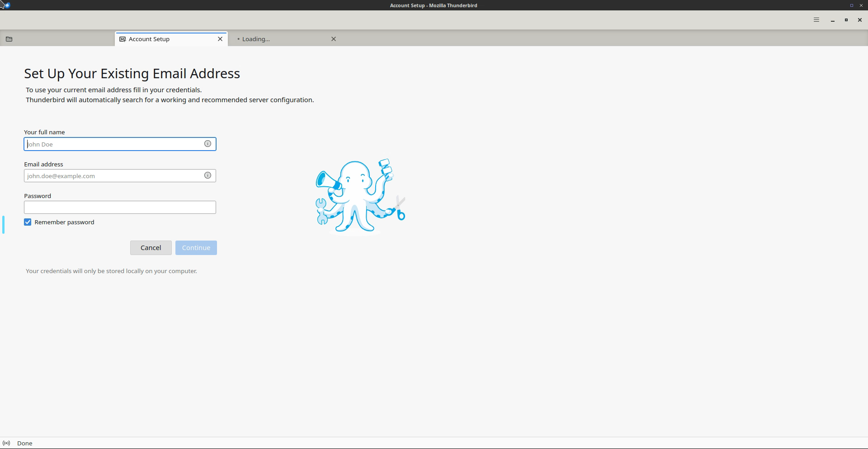
Task: Close the Loading... tab
Action: coord(334,39)
